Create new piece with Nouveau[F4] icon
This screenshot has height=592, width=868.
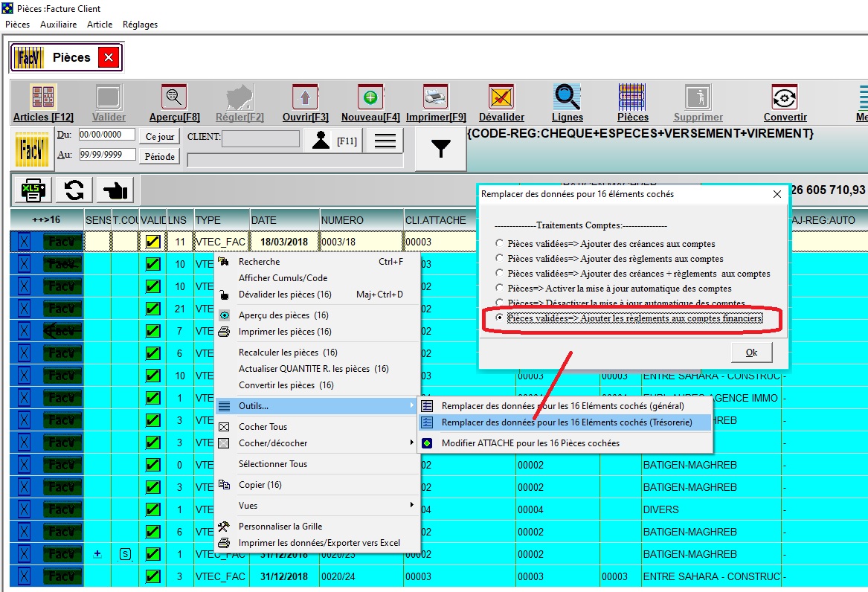pyautogui.click(x=370, y=97)
